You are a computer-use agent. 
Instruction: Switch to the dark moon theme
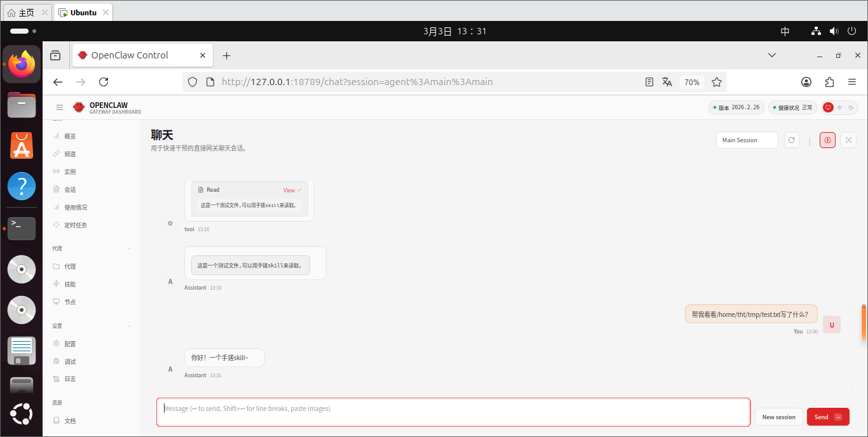point(851,108)
